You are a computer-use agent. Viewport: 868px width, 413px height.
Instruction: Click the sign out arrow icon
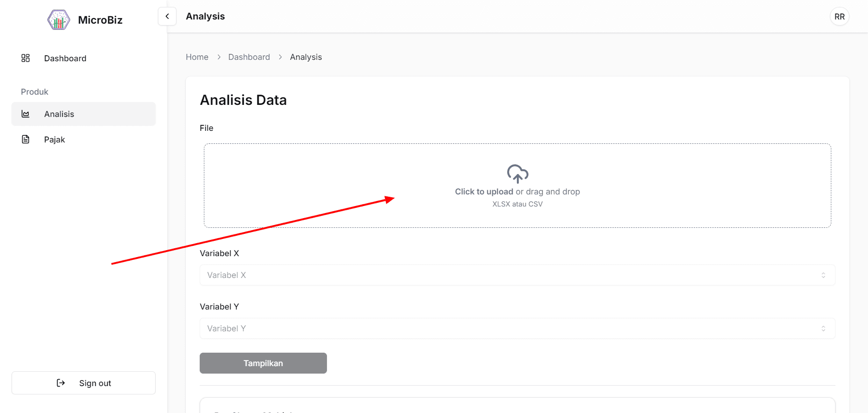point(61,383)
